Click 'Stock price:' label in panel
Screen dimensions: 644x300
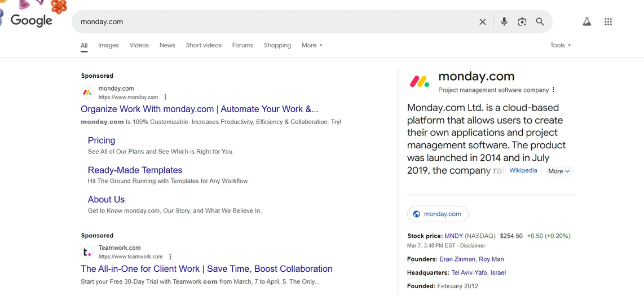(x=425, y=236)
